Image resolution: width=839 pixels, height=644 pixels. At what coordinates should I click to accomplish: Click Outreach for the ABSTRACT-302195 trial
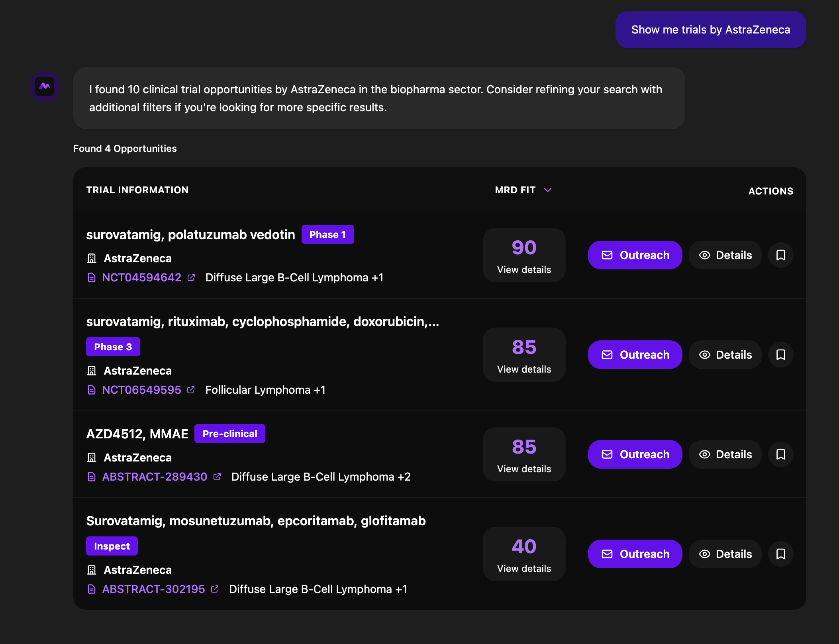pyautogui.click(x=635, y=554)
